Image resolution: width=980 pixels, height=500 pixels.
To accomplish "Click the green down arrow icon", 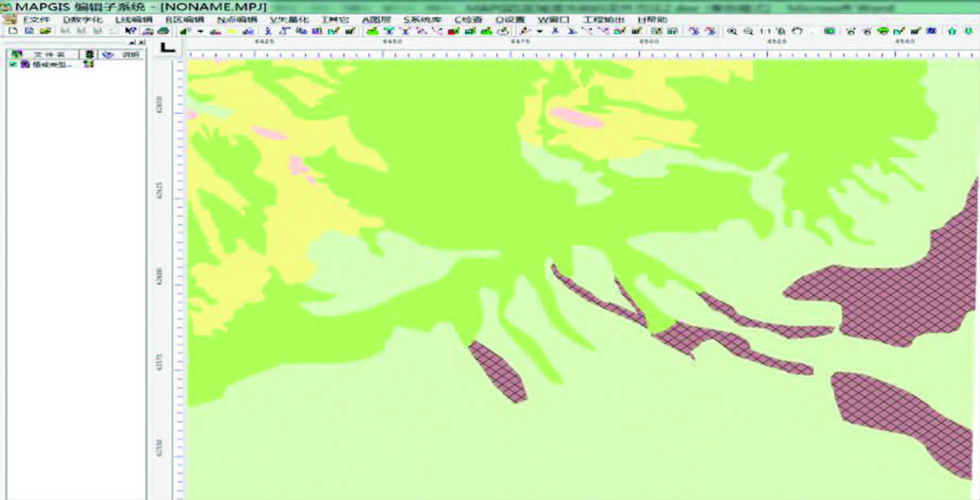I will tap(968, 31).
